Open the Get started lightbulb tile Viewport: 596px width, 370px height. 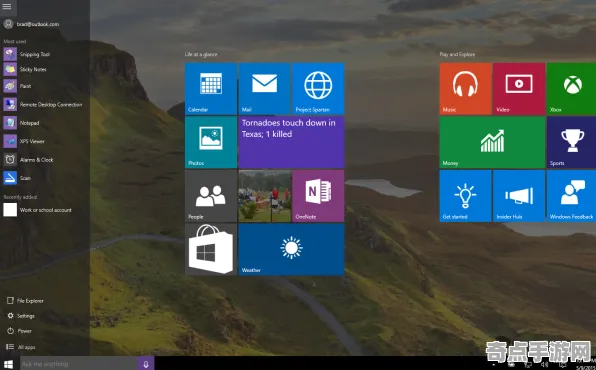[466, 196]
